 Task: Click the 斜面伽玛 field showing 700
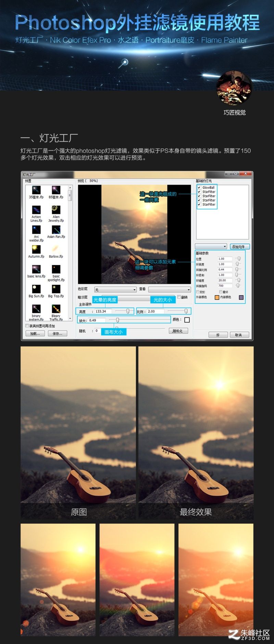pos(225,286)
